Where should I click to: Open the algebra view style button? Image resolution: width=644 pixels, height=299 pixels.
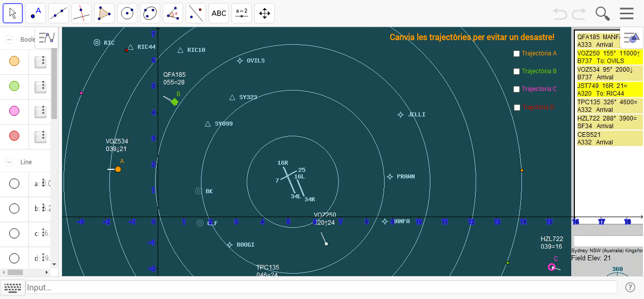point(47,38)
